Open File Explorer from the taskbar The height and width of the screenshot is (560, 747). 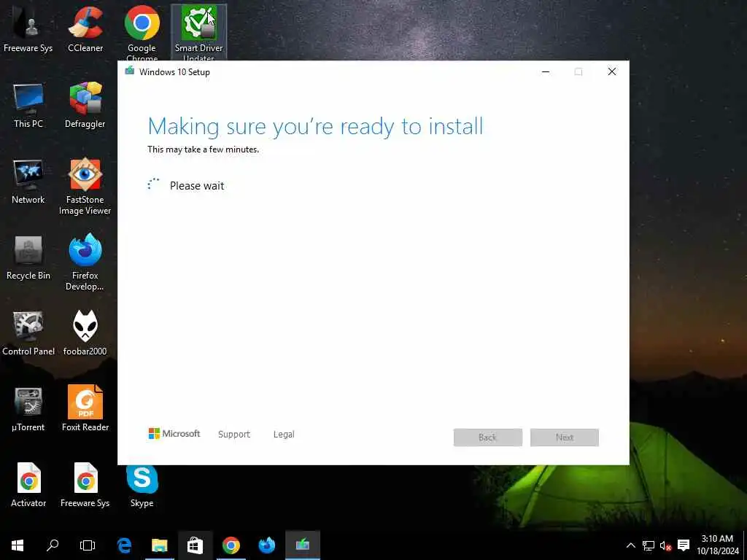(160, 545)
